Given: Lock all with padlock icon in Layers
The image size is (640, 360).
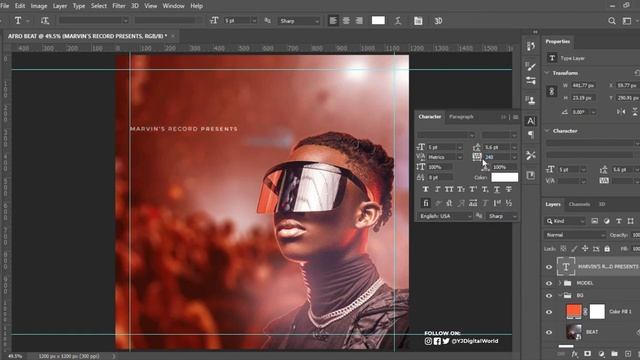Looking at the screenshot, I should 607,249.
